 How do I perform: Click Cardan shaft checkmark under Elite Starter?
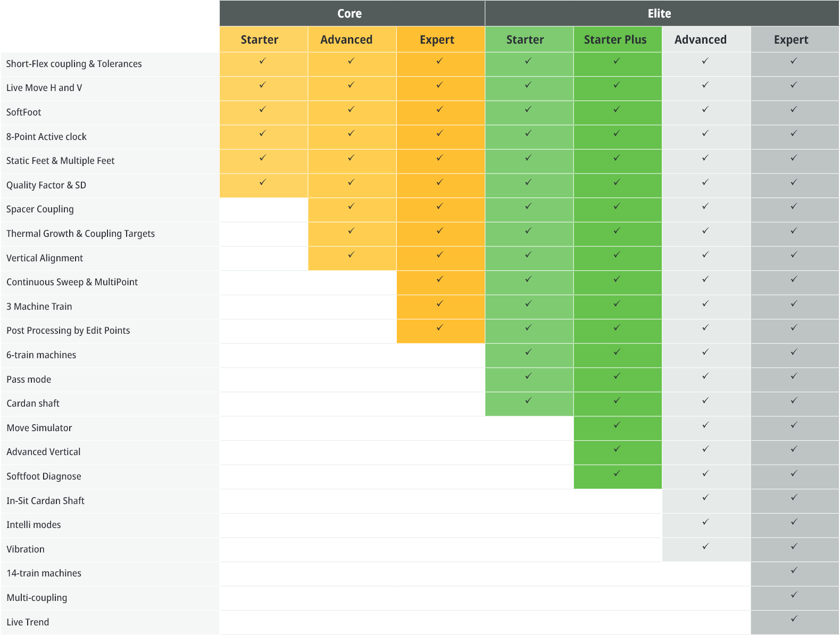(528, 400)
